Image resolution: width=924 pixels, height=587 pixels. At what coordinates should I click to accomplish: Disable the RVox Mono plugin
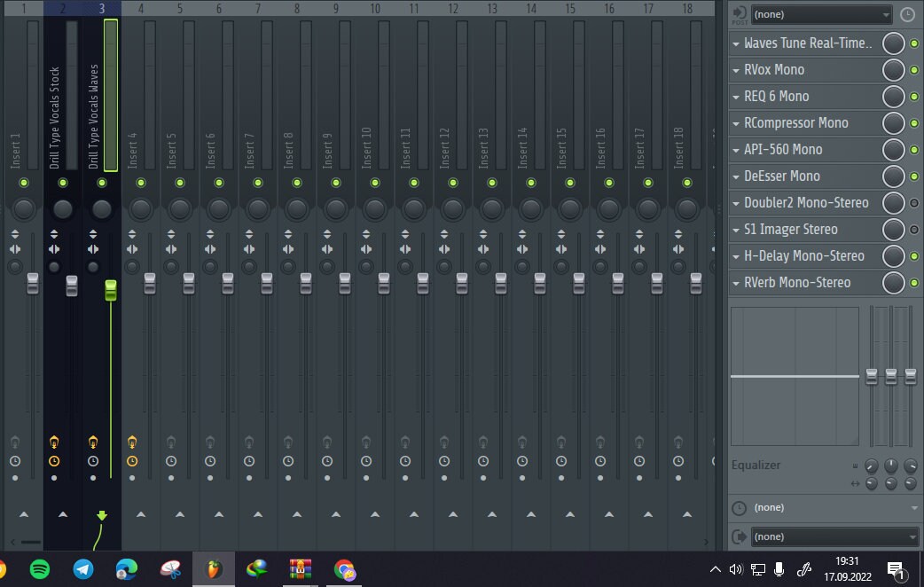(916, 69)
